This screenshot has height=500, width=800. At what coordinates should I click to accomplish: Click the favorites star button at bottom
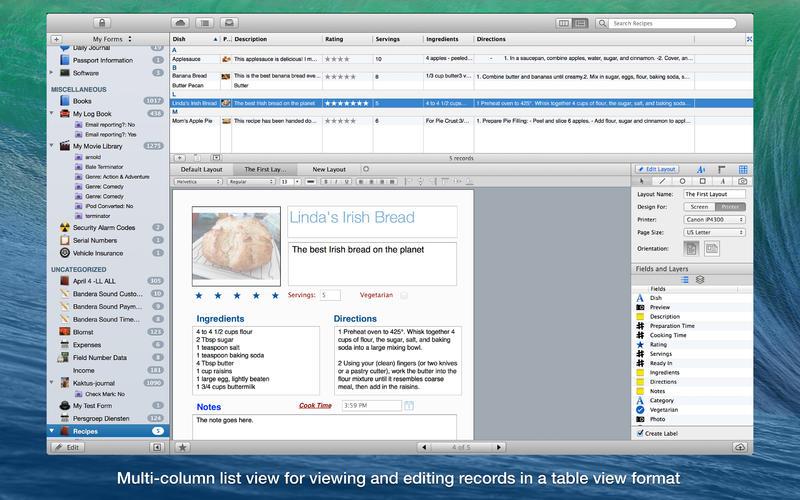click(x=183, y=447)
